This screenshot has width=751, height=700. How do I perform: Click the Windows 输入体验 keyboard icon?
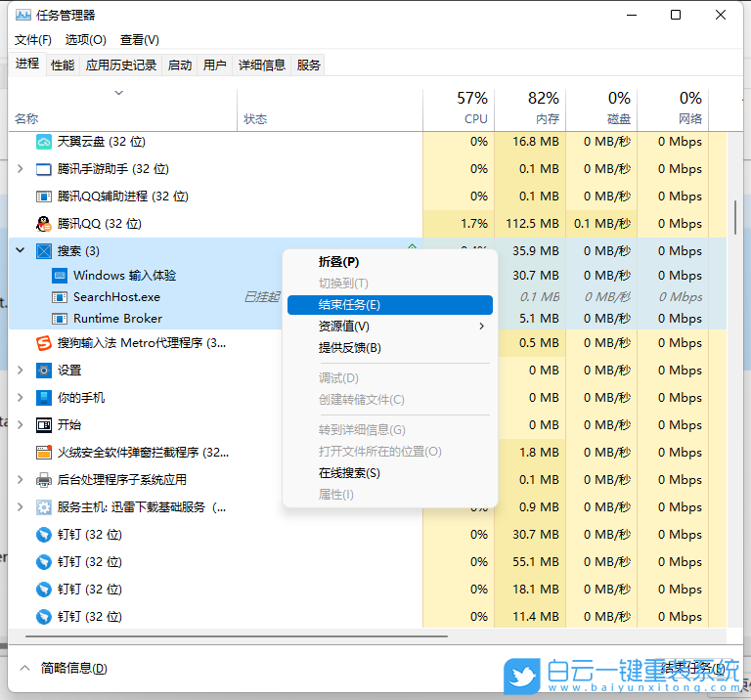click(x=60, y=276)
